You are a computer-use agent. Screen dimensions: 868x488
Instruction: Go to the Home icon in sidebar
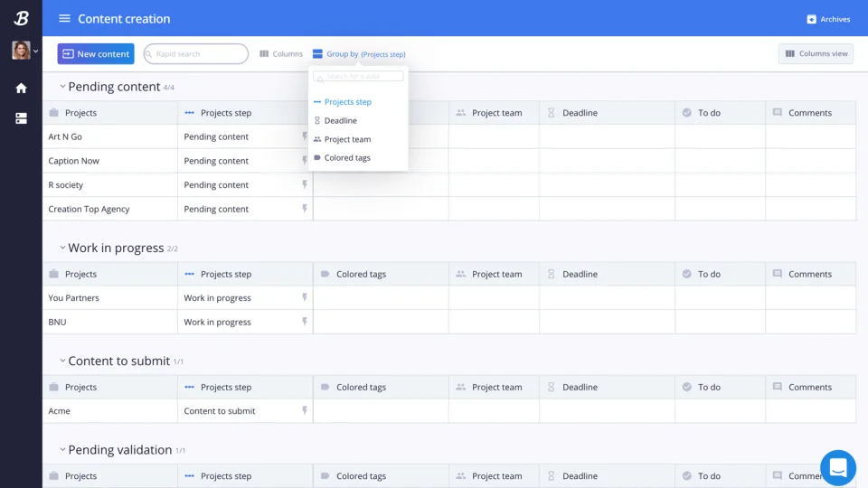[21, 88]
